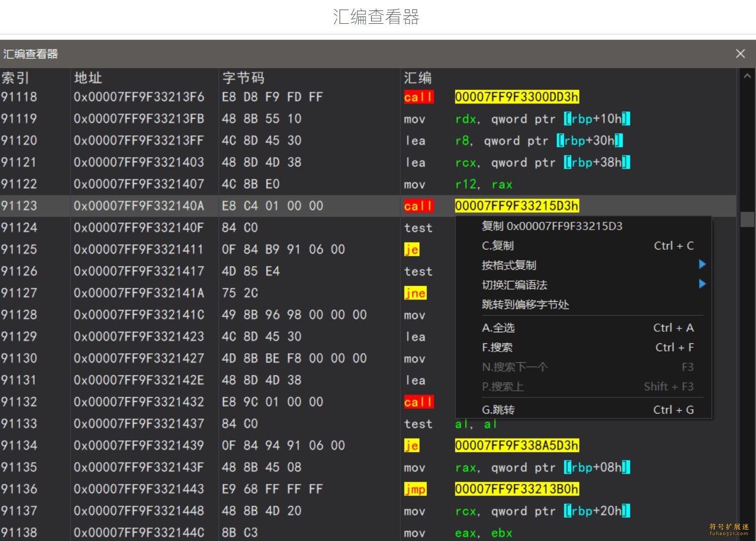Click je target 00007FF9F338A5D3h in row 91134

pyautogui.click(x=516, y=446)
